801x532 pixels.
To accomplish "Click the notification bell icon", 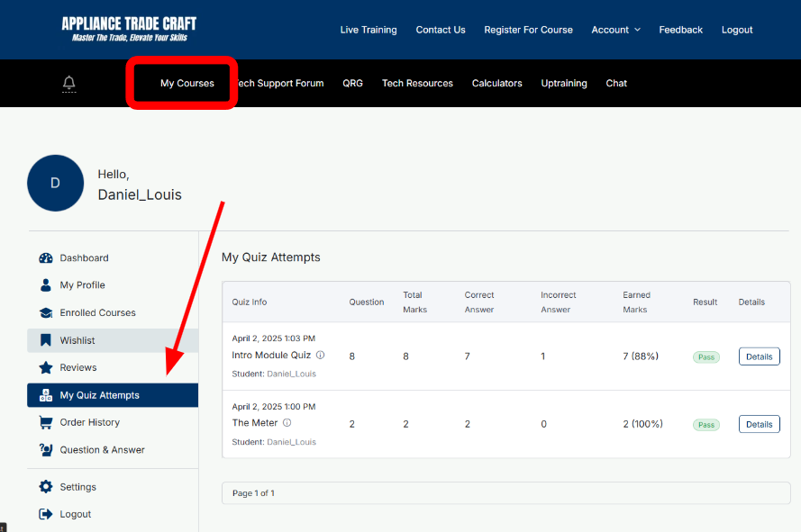I will 68,83.
